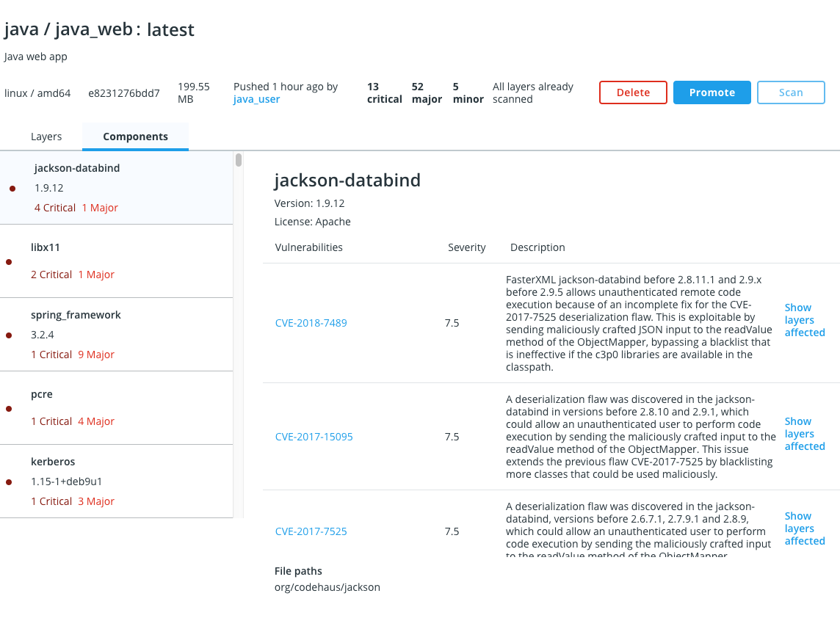Image resolution: width=840 pixels, height=618 pixels.
Task: Click image hash e8231276bdd7
Action: (124, 93)
